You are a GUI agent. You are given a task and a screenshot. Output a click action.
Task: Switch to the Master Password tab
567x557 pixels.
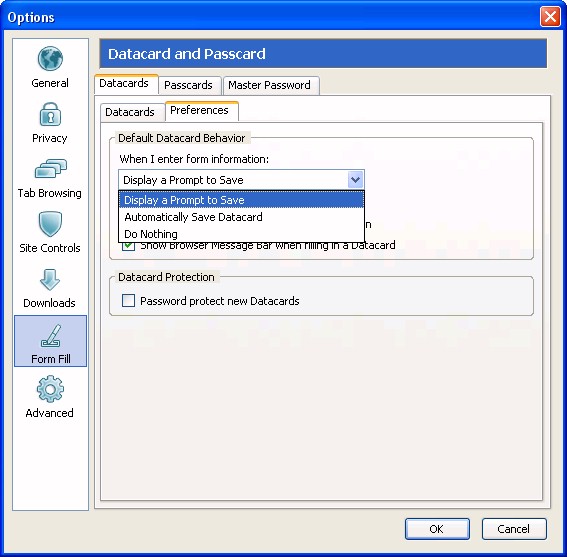(x=269, y=85)
